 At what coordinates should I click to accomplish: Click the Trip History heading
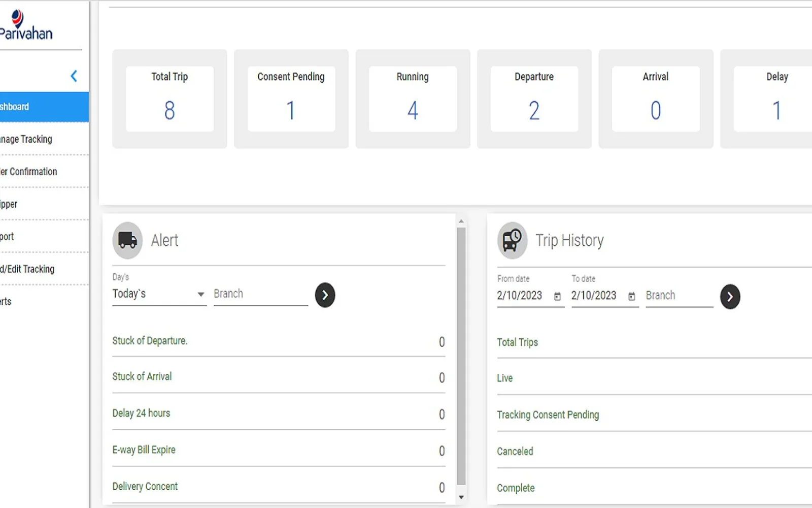(x=569, y=240)
